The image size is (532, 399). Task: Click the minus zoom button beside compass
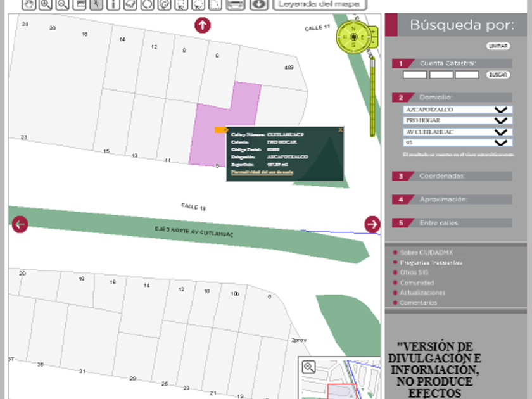373,42
